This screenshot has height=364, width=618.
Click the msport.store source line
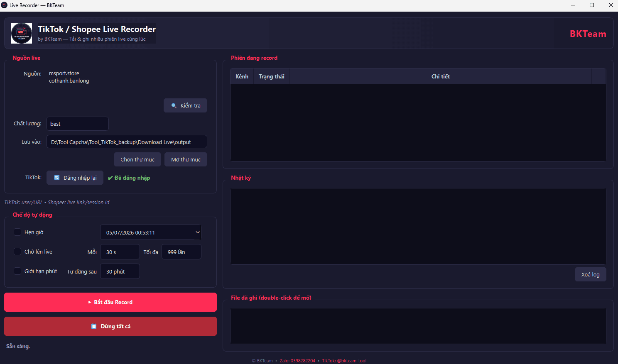coord(64,73)
